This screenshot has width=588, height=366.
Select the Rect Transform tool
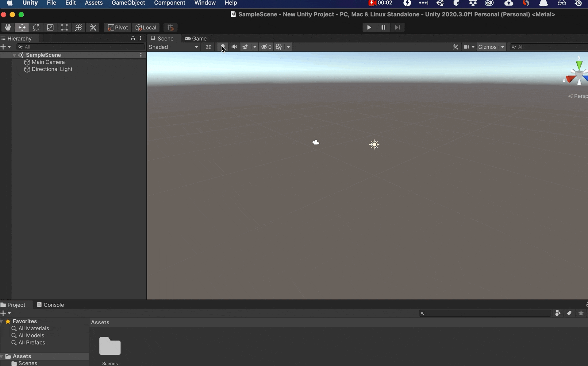point(64,27)
